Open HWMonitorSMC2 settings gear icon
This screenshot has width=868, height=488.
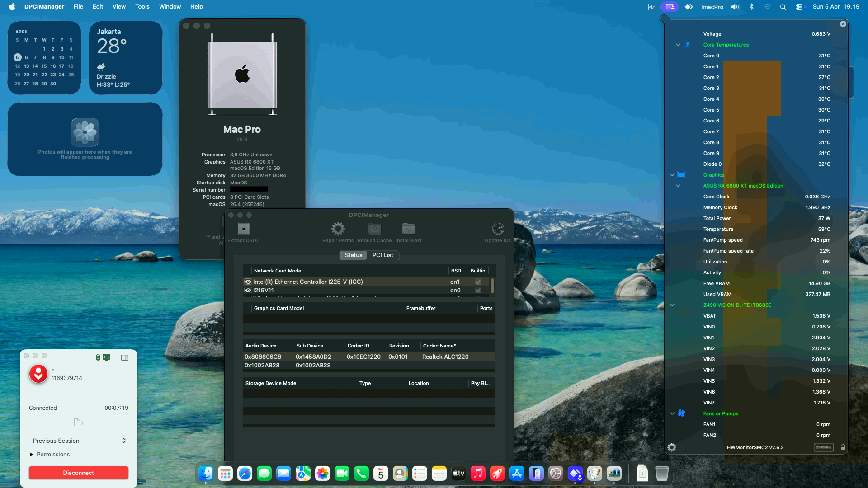pos(672,447)
